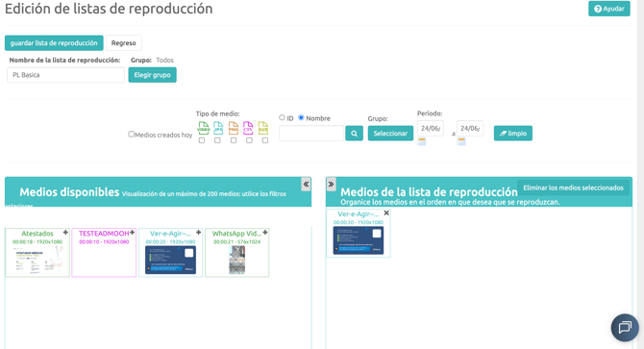
Task: Click the limpio clear filters button
Action: point(513,134)
